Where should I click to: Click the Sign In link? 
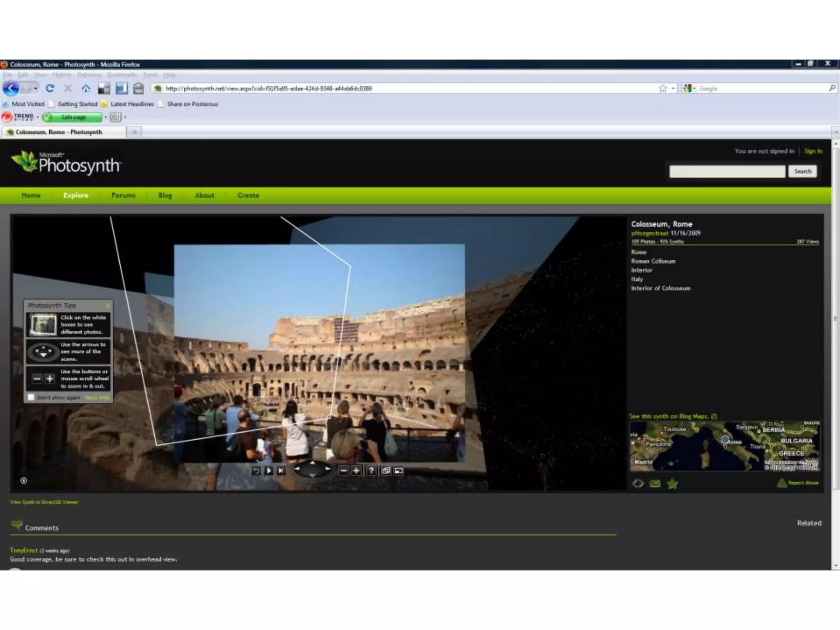813,151
